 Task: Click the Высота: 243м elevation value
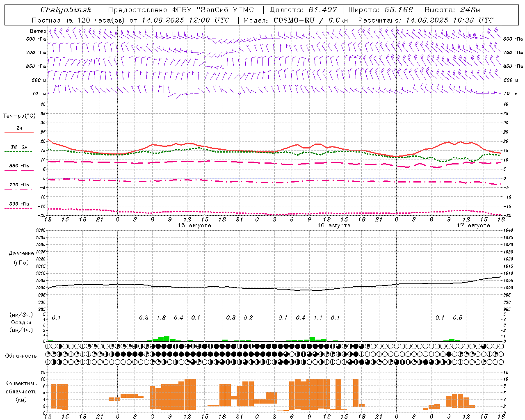tap(452, 10)
